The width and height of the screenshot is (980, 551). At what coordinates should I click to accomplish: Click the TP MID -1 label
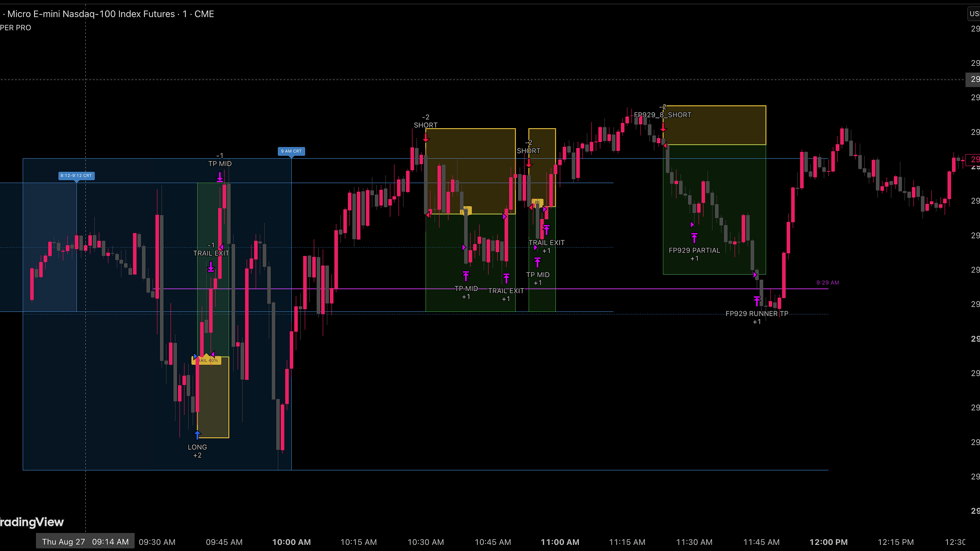pos(220,160)
